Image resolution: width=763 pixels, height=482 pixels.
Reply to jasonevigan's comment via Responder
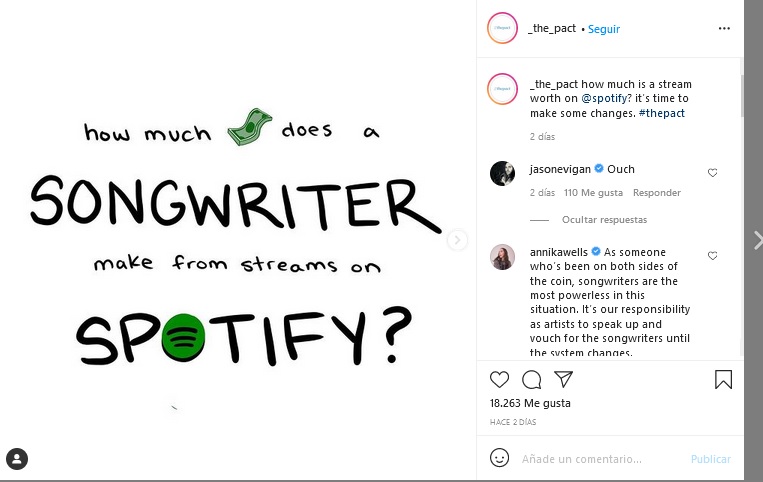[x=657, y=193]
